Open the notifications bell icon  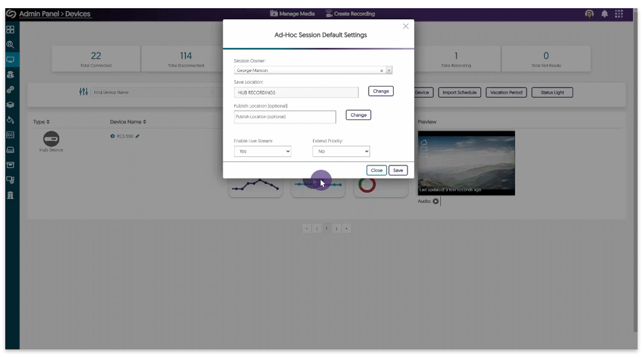click(x=604, y=13)
